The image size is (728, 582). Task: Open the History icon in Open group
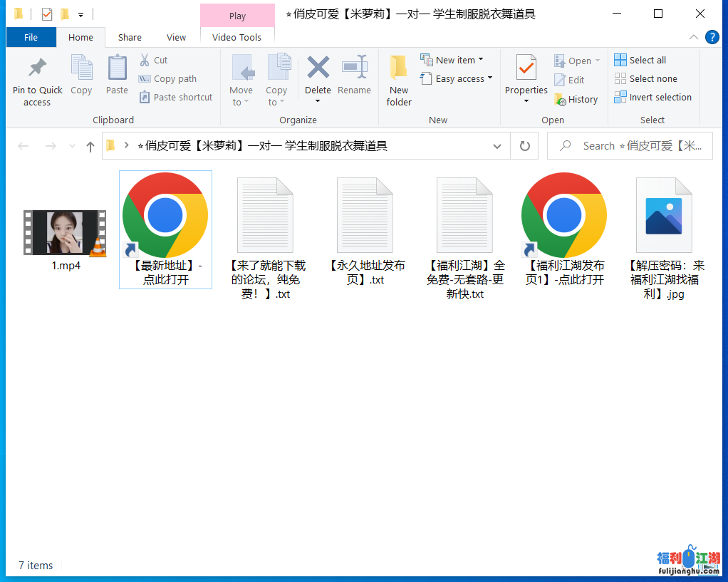click(x=561, y=100)
